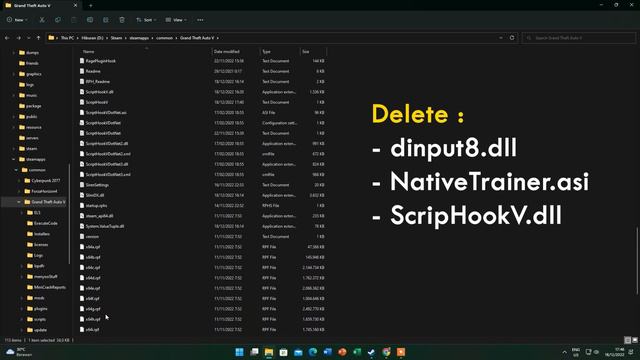Click the Copy icon in toolbar

click(58, 20)
